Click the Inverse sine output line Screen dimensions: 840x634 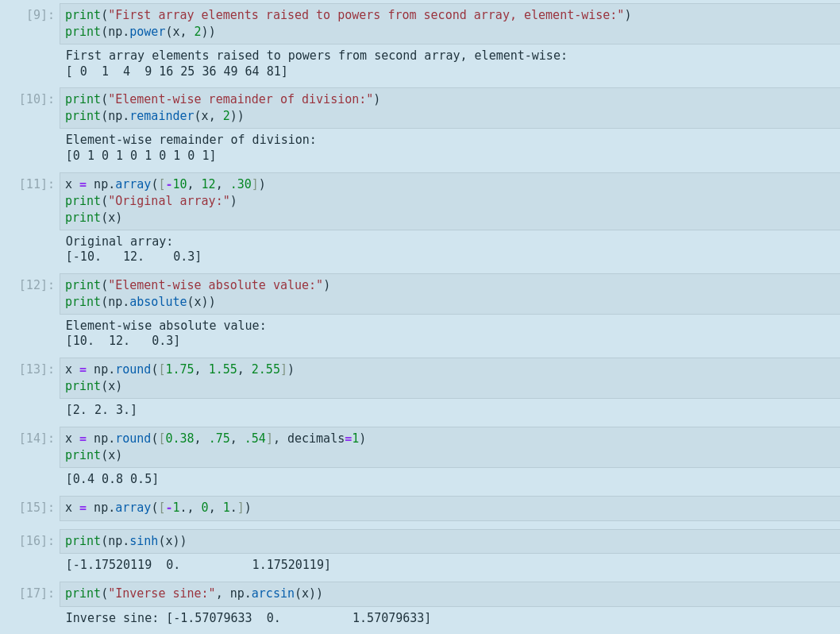pos(248,618)
